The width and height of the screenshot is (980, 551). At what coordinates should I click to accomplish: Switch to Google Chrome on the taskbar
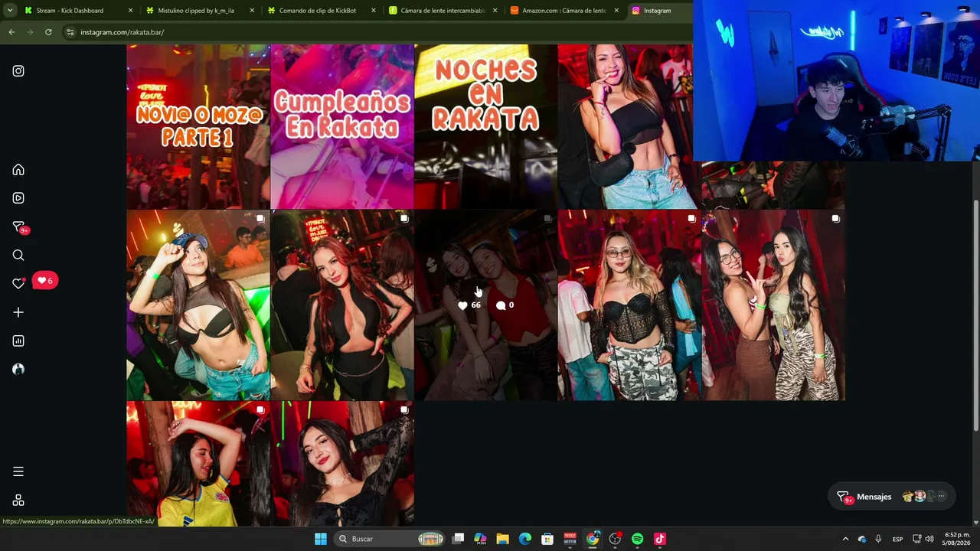pyautogui.click(x=593, y=539)
